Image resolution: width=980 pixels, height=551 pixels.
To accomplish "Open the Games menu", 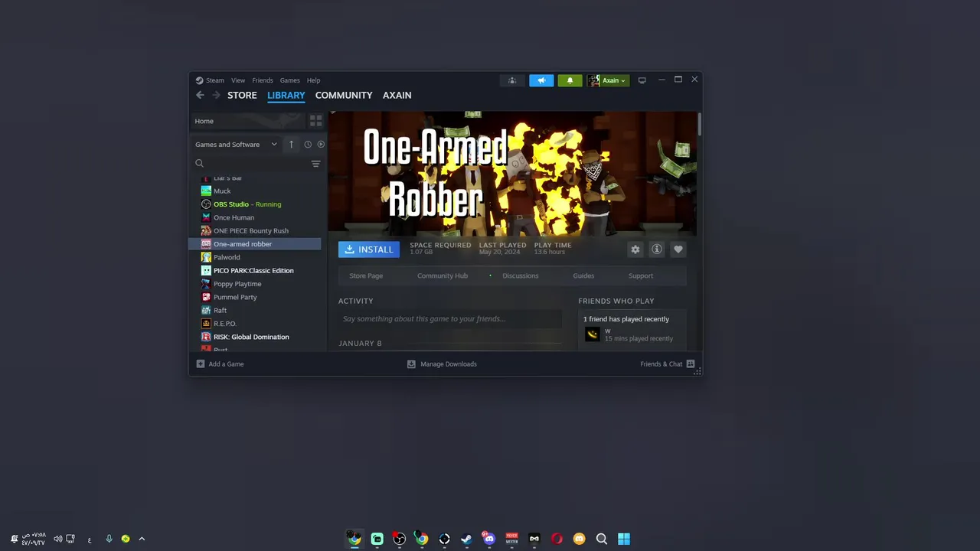I will coord(289,80).
